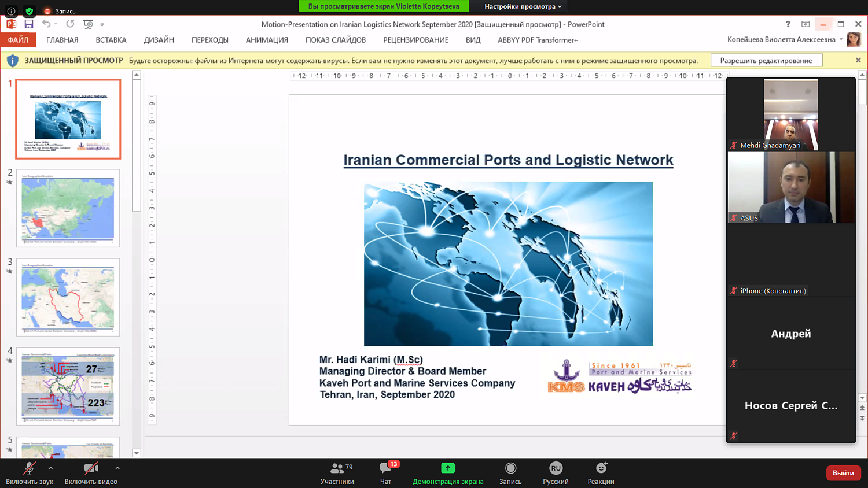
Task: Click ASUS participant video tile
Action: pyautogui.click(x=790, y=187)
